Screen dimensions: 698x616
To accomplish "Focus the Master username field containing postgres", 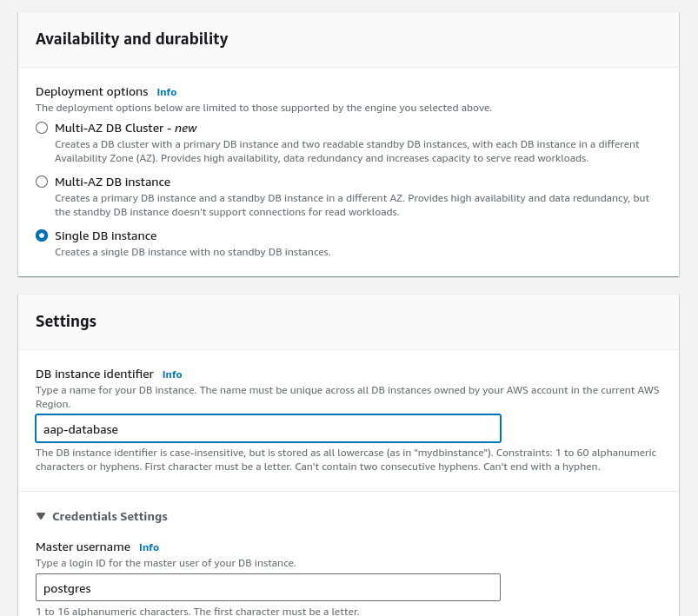I will tap(268, 588).
